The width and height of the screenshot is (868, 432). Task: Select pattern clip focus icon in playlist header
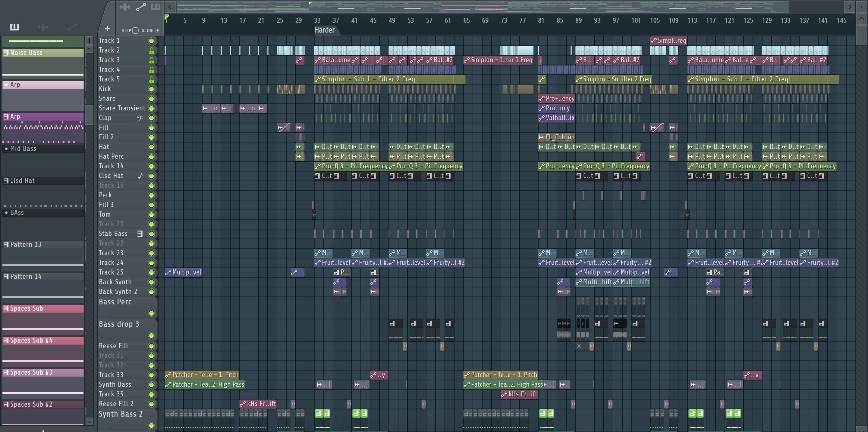pyautogui.click(x=156, y=7)
